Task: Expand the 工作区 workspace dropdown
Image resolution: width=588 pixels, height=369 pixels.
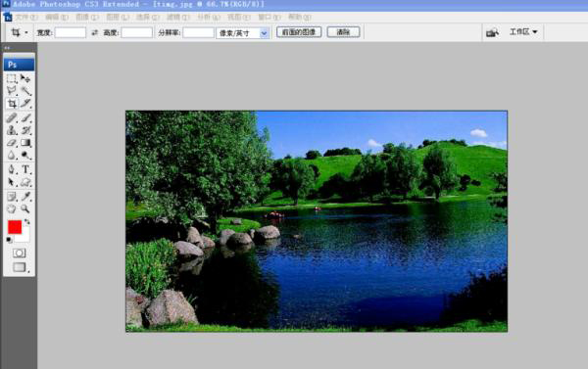Action: click(523, 32)
